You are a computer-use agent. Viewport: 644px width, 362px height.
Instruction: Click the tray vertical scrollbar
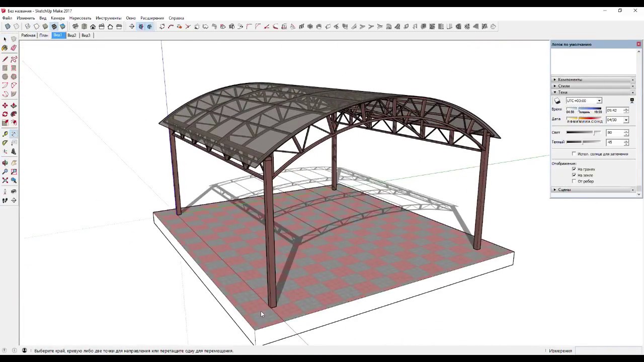(x=639, y=122)
